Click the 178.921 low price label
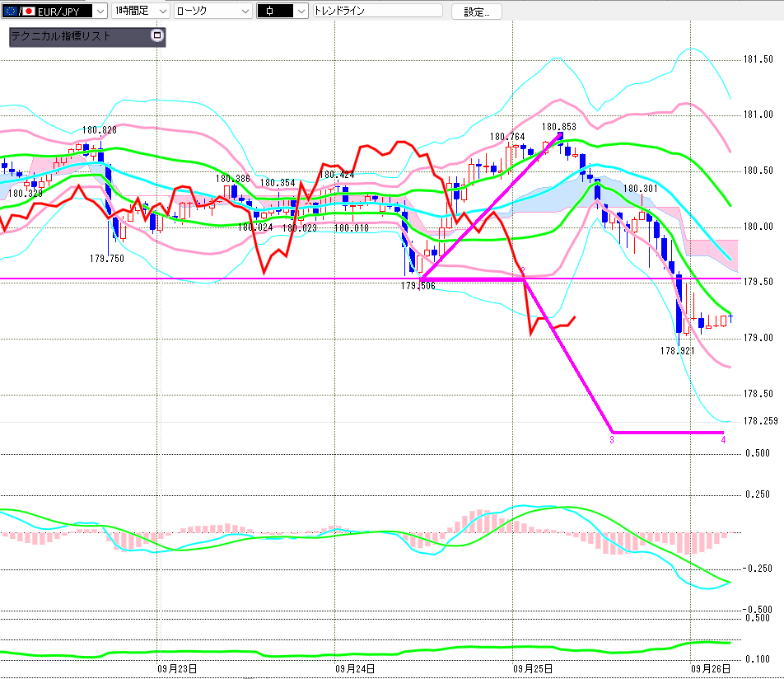Image resolution: width=784 pixels, height=679 pixels. [678, 351]
